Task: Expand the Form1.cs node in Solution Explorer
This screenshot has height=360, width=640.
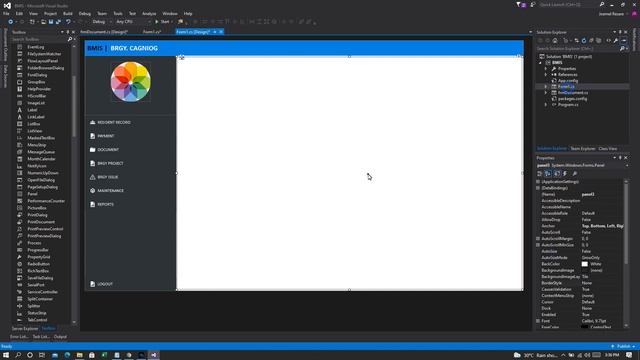Action: [546, 87]
